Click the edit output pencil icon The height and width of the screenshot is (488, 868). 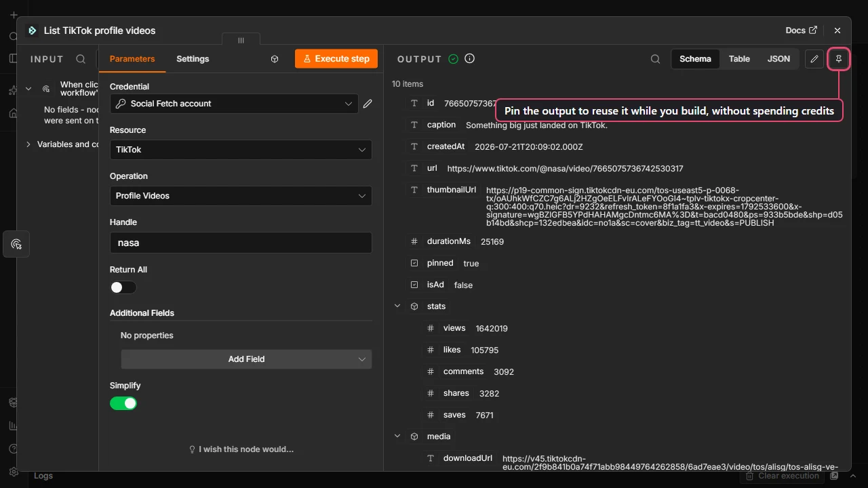coord(814,59)
